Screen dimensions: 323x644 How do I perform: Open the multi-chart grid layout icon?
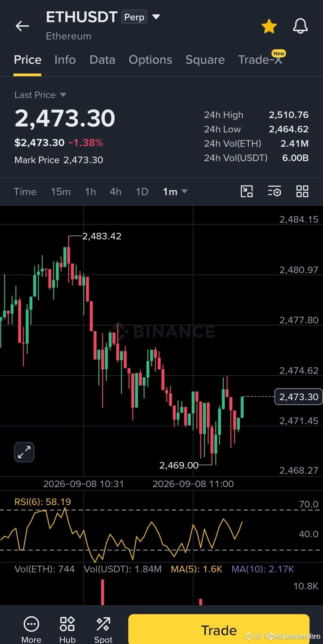pyautogui.click(x=302, y=191)
